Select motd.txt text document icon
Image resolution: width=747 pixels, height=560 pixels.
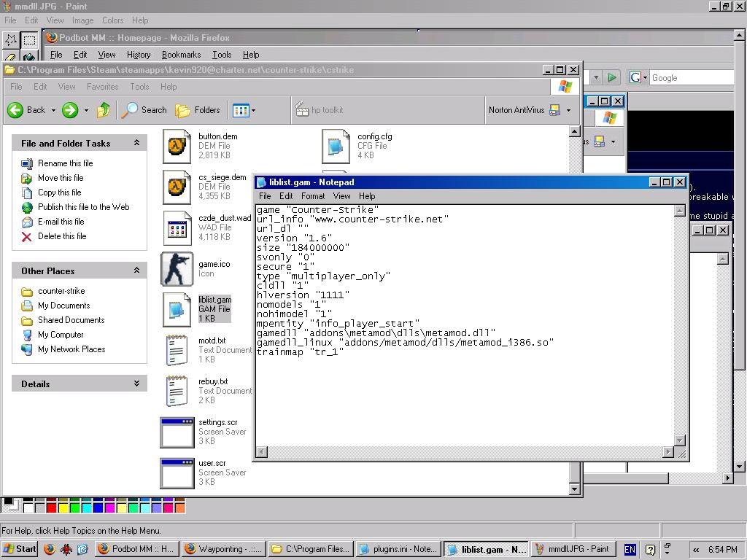pyautogui.click(x=177, y=350)
